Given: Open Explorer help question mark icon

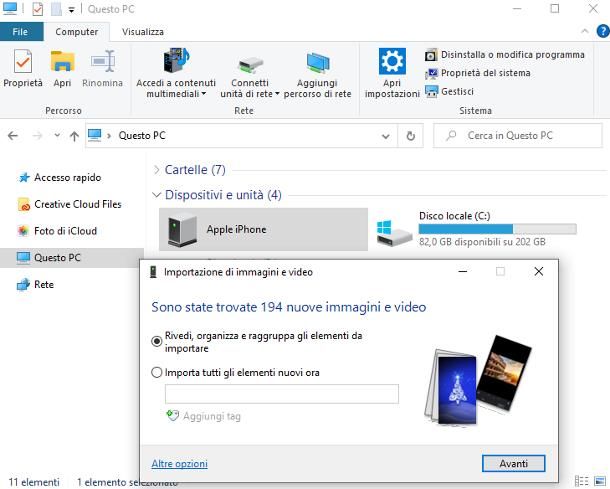Looking at the screenshot, I should (603, 31).
